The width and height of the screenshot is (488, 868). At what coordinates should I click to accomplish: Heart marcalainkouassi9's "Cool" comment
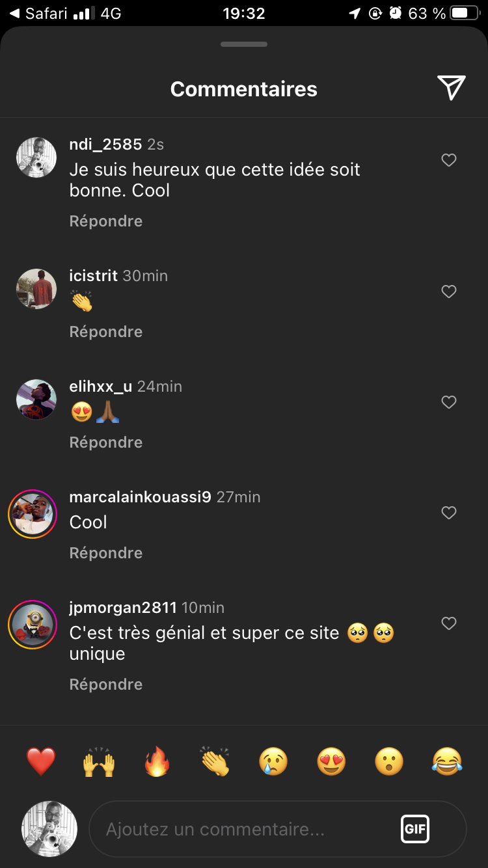449,513
